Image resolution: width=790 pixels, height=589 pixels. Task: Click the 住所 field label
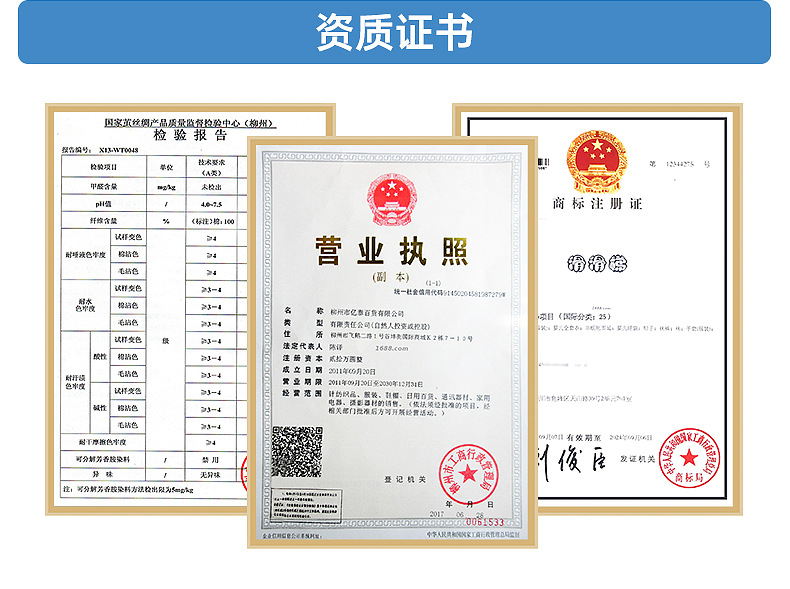coord(304,335)
